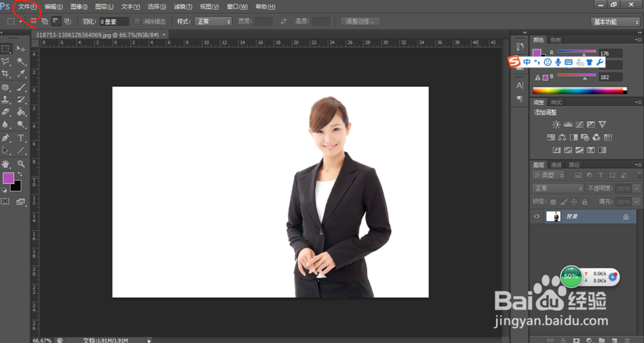Click the 中 language switch on Sogou bar
Screen dimensions: 644x343
tap(527, 62)
